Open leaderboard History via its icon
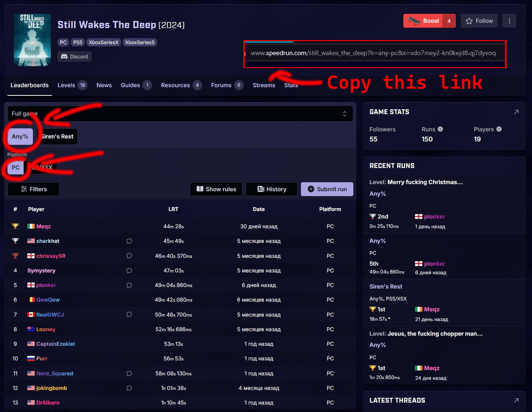The height and width of the screenshot is (412, 532). tap(261, 189)
